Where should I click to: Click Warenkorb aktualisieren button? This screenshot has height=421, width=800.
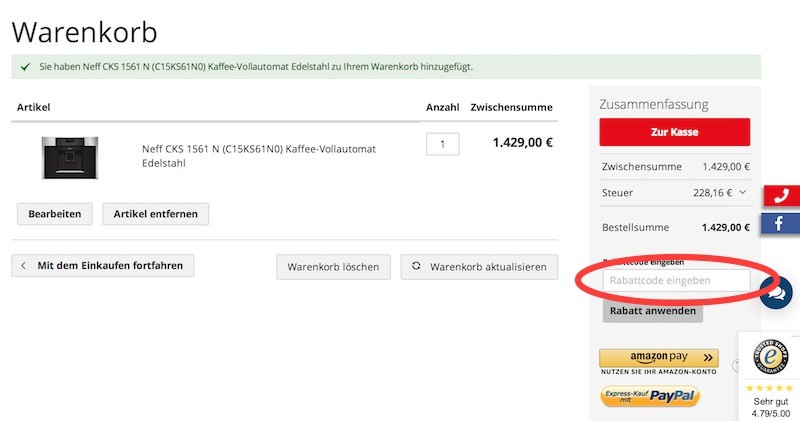pyautogui.click(x=479, y=267)
